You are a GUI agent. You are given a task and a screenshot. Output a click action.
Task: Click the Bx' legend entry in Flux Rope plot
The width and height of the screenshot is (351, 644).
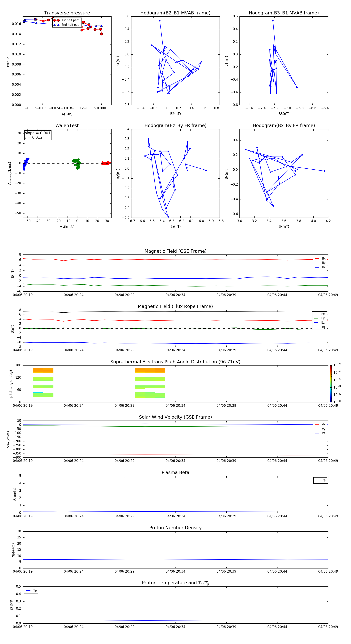pos(320,314)
